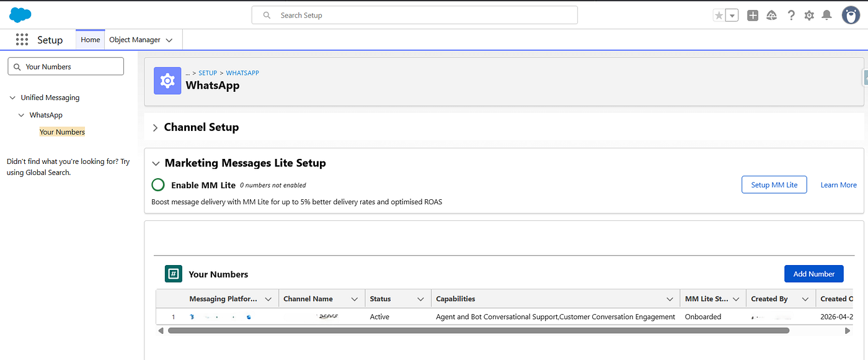Click the Enable MM Lite progress circle

(x=158, y=185)
